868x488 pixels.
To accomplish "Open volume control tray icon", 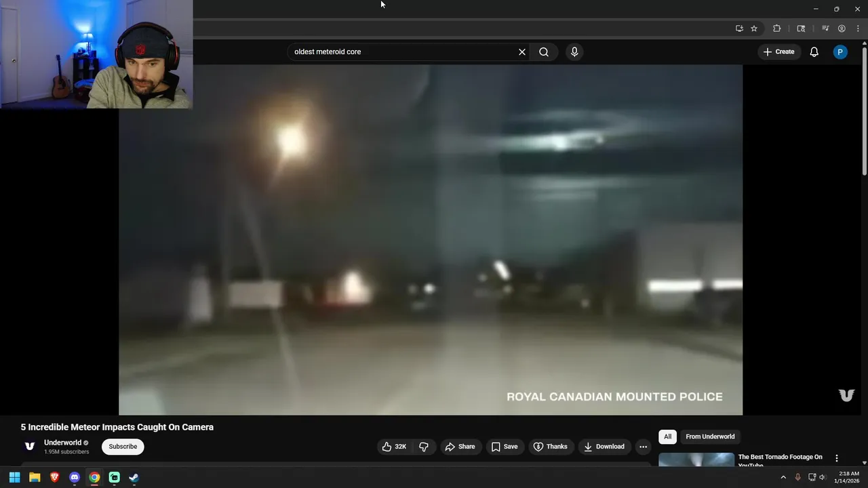I will click(x=823, y=477).
